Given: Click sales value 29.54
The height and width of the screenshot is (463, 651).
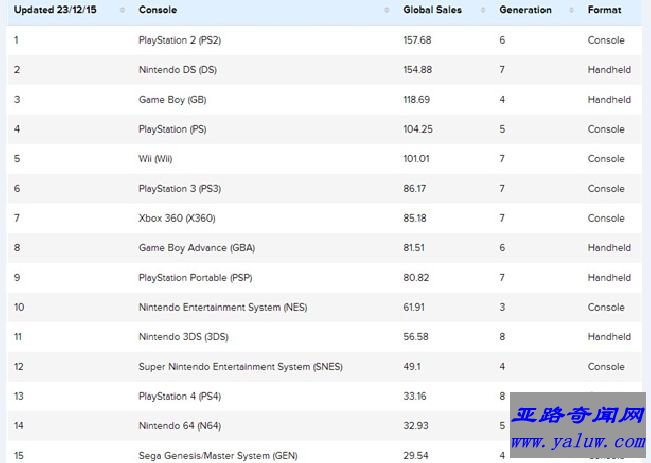Looking at the screenshot, I should tap(416, 456).
